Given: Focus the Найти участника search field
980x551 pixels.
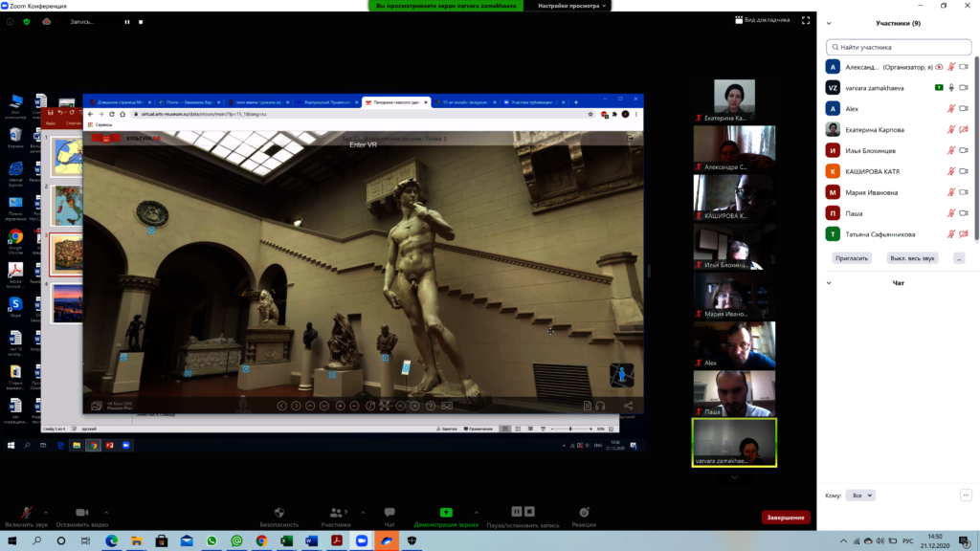Looking at the screenshot, I should (x=899, y=47).
